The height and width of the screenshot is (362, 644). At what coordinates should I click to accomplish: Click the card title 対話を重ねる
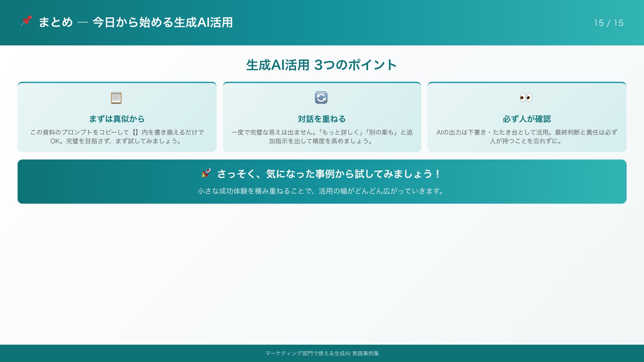[x=322, y=119]
